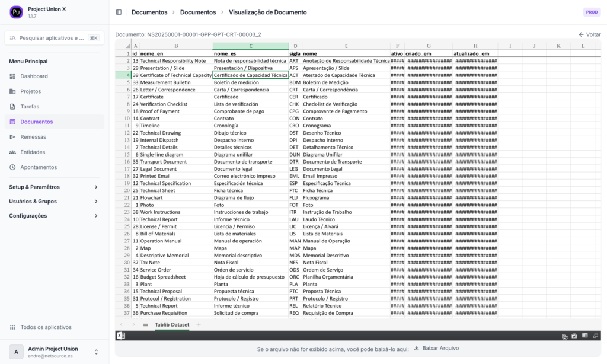Click the Apontamentos clock icon
Screen dimensions: 607x364
(12, 167)
